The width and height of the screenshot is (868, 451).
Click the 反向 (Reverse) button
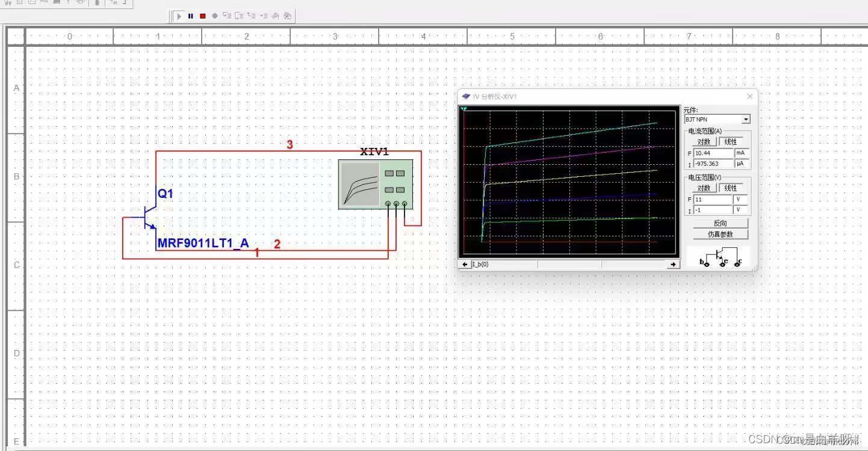pos(720,222)
